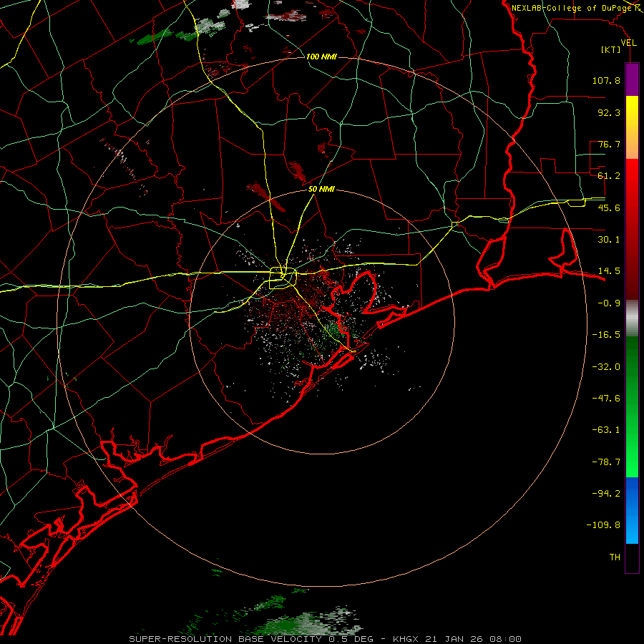Click the 14.5 velocity scale value
This screenshot has width=644, height=644.
pos(609,271)
